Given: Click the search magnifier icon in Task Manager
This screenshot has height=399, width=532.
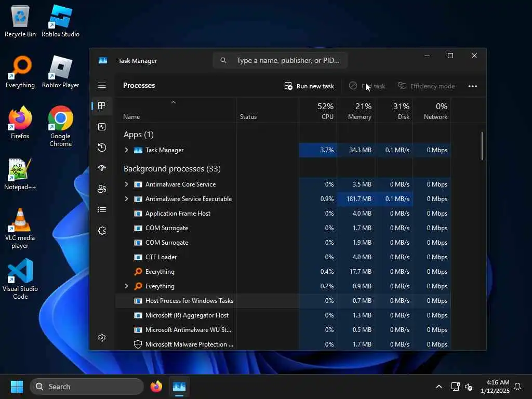Looking at the screenshot, I should [x=223, y=60].
